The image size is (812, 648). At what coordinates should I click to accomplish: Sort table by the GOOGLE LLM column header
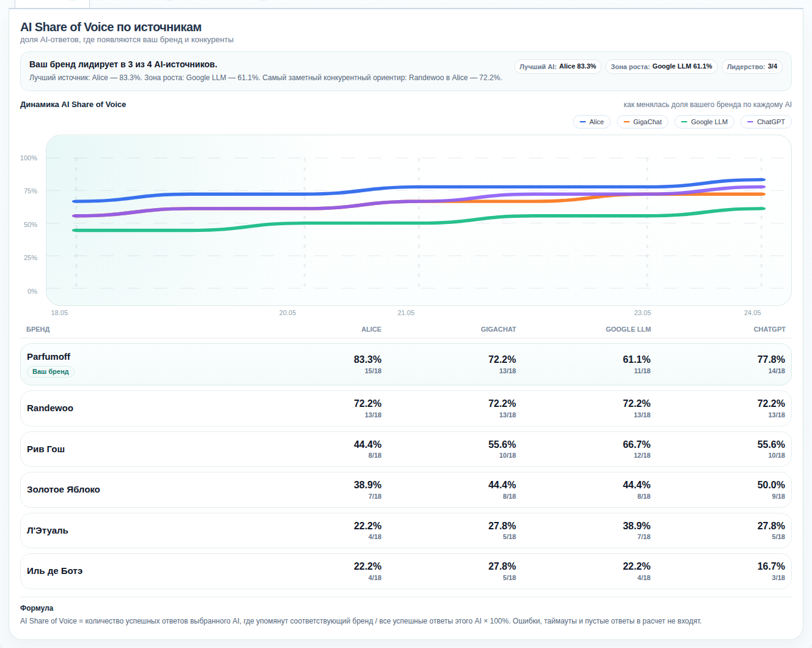628,329
